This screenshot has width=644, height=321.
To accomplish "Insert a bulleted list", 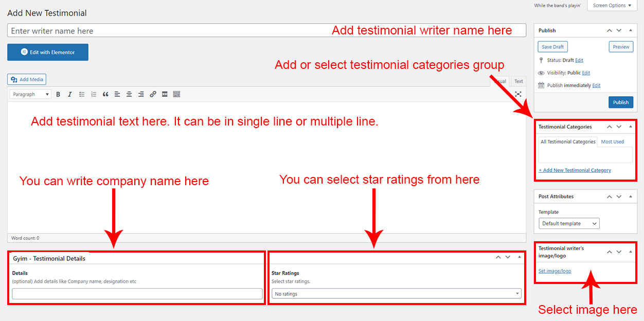I will click(82, 95).
